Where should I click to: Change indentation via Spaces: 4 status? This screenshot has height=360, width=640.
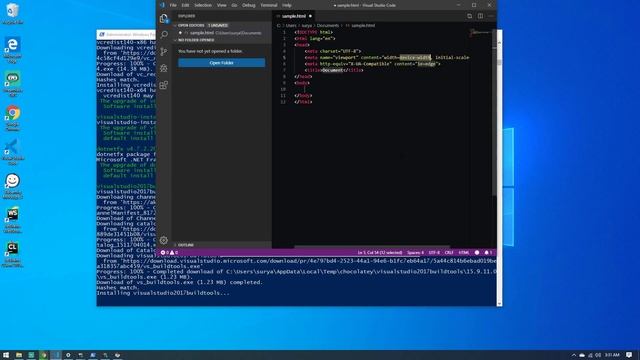click(x=416, y=253)
